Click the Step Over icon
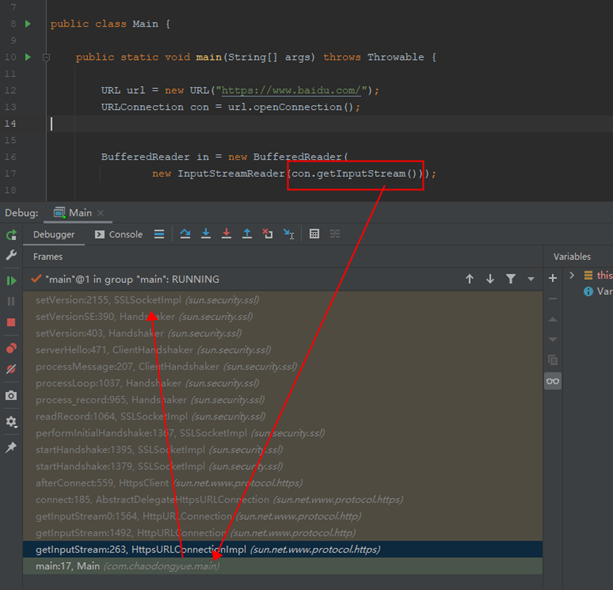Viewport: 613px width, 590px height. pyautogui.click(x=185, y=234)
